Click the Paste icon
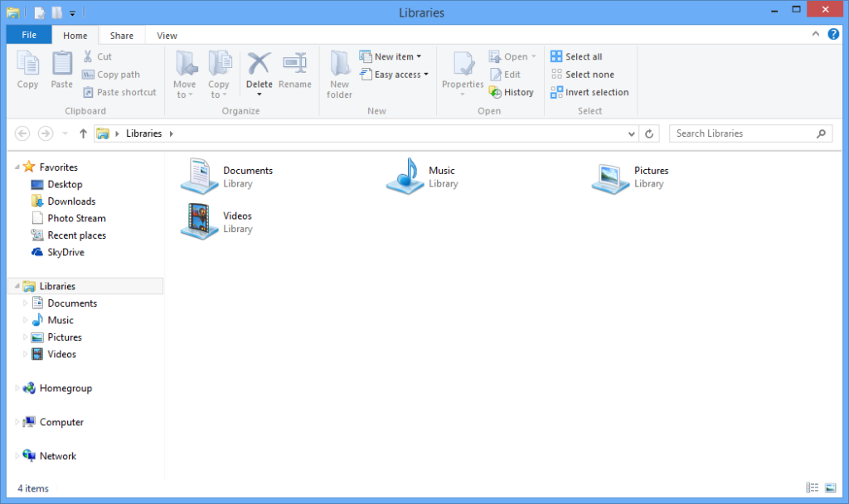This screenshot has height=504, width=849. click(x=61, y=70)
